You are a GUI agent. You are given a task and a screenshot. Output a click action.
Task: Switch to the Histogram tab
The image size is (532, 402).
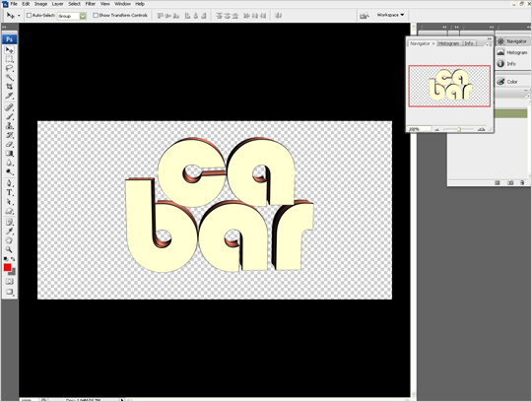tap(448, 43)
